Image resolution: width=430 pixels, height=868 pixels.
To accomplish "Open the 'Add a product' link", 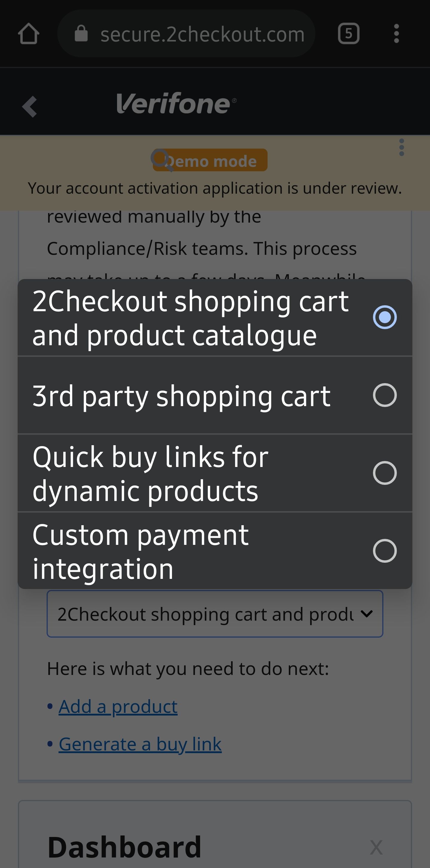I will coord(118,706).
